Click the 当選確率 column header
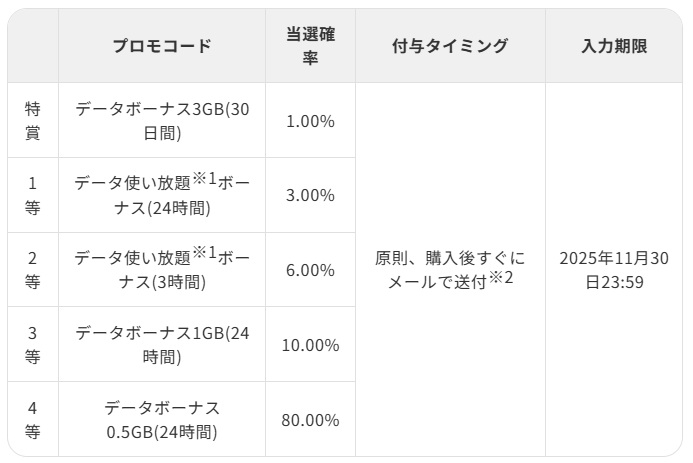Viewport: 693px width, 463px height. [310, 46]
